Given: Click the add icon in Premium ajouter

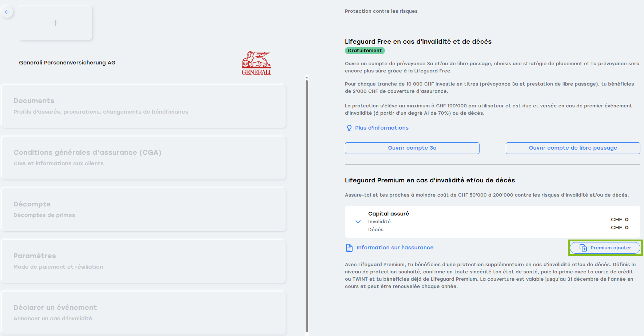Looking at the screenshot, I should [583, 248].
